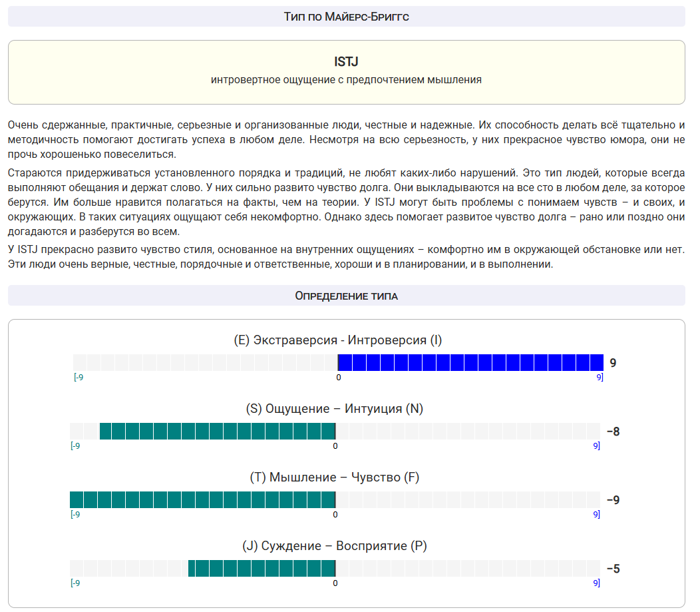Screen dimensions: 700x612
Task: Select the 'Определение типа' section header
Action: 347,296
